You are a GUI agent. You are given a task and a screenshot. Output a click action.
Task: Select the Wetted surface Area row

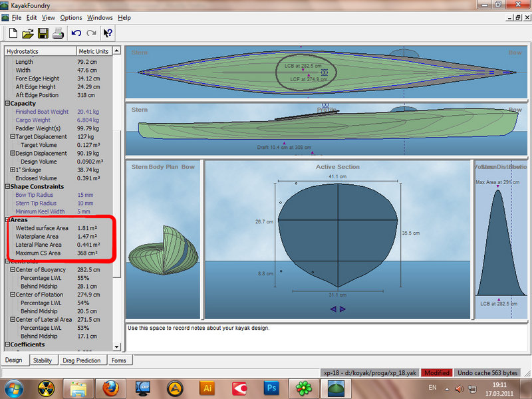click(x=59, y=228)
